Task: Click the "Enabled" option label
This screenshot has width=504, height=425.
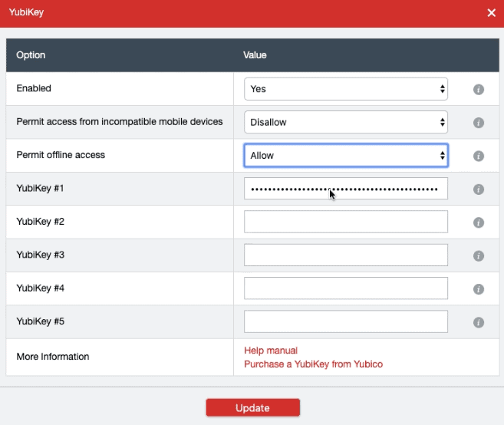Action: click(34, 88)
